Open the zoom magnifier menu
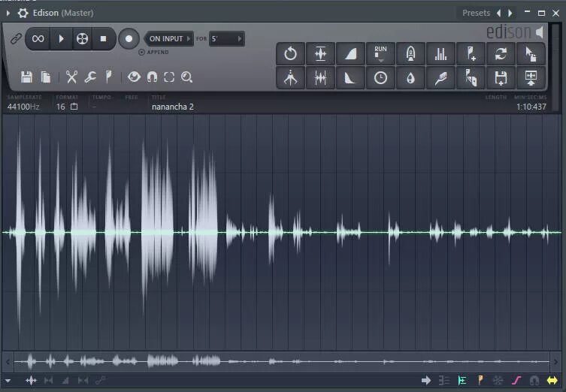This screenshot has width=566, height=392. pos(186,77)
